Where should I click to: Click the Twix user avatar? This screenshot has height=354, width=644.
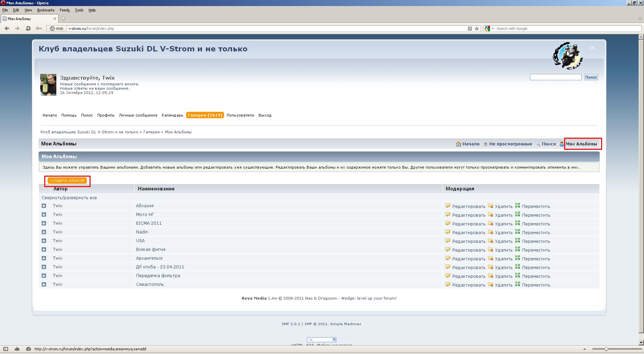click(48, 85)
